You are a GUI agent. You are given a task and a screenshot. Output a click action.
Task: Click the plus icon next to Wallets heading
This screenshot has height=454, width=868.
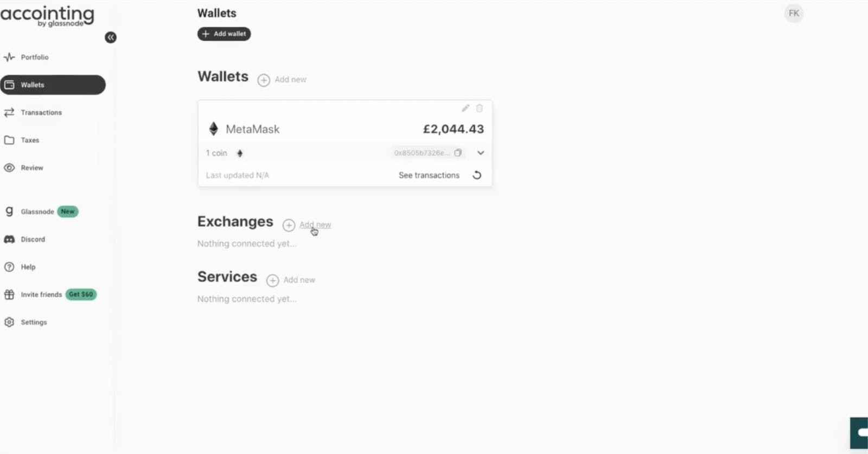point(264,80)
